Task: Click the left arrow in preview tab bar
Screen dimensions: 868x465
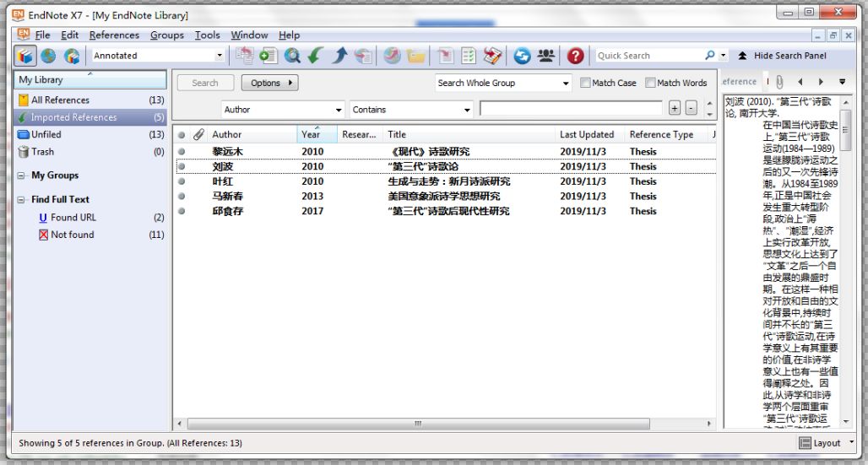Action: (800, 82)
